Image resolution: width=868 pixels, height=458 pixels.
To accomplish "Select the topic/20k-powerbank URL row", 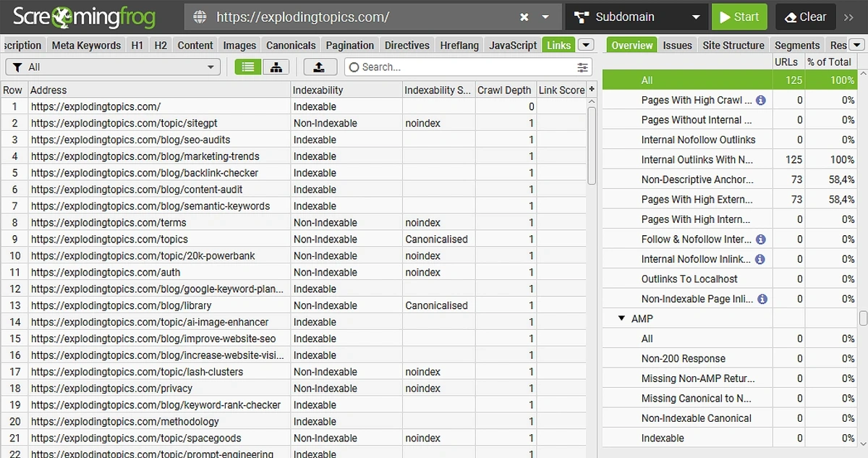I will (x=293, y=256).
